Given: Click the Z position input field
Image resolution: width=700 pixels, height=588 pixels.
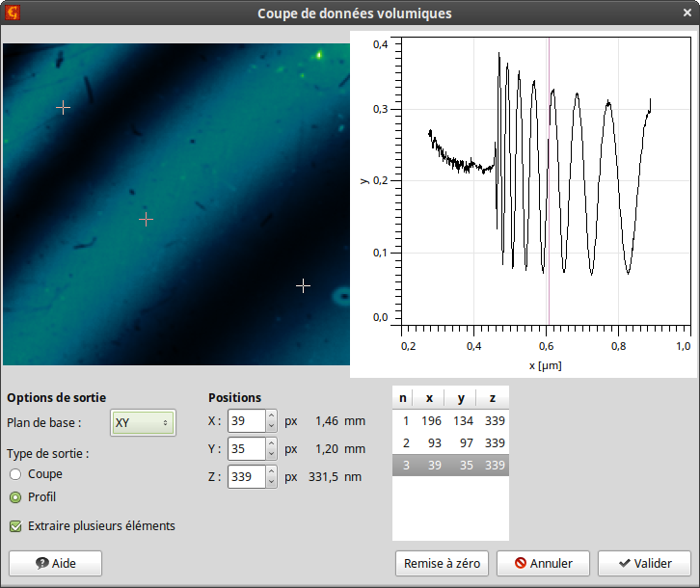Looking at the screenshot, I should (x=247, y=477).
